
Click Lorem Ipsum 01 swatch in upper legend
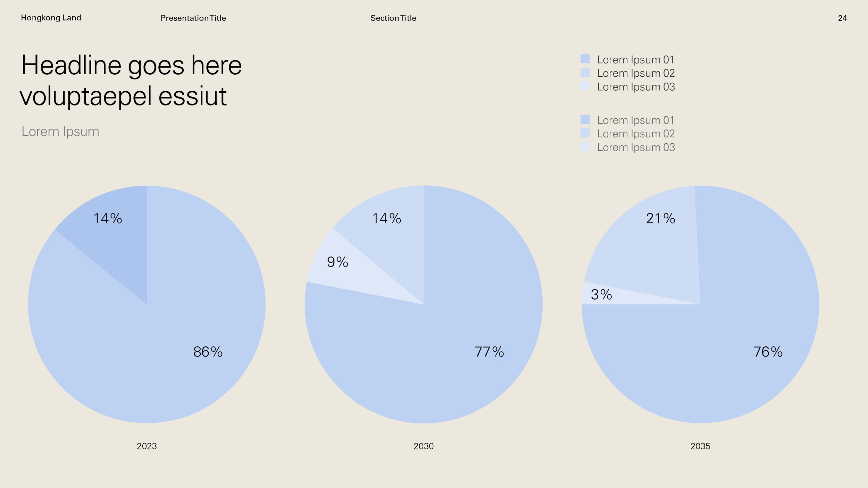pos(585,59)
